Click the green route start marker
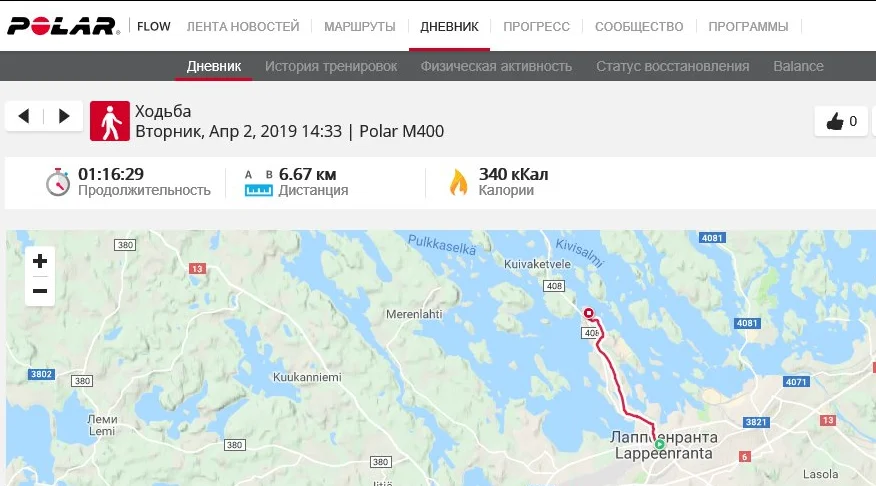876x486 pixels. (659, 445)
